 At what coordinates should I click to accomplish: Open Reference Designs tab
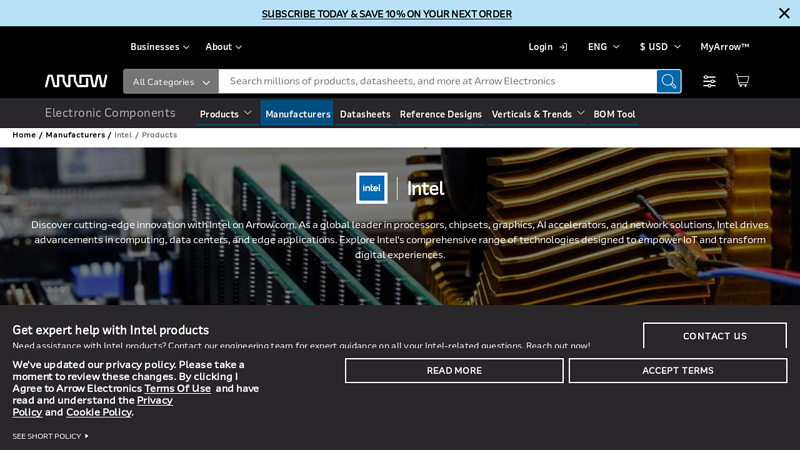coord(441,114)
